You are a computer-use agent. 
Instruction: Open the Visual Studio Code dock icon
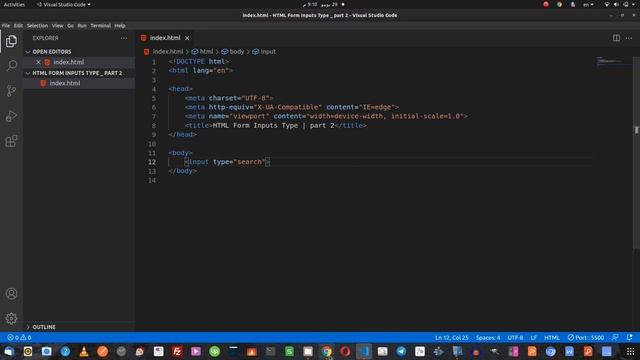coord(364,351)
